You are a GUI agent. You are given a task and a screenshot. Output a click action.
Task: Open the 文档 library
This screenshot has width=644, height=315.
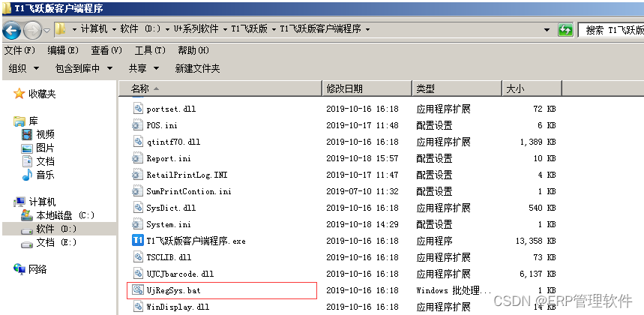pyautogui.click(x=45, y=161)
